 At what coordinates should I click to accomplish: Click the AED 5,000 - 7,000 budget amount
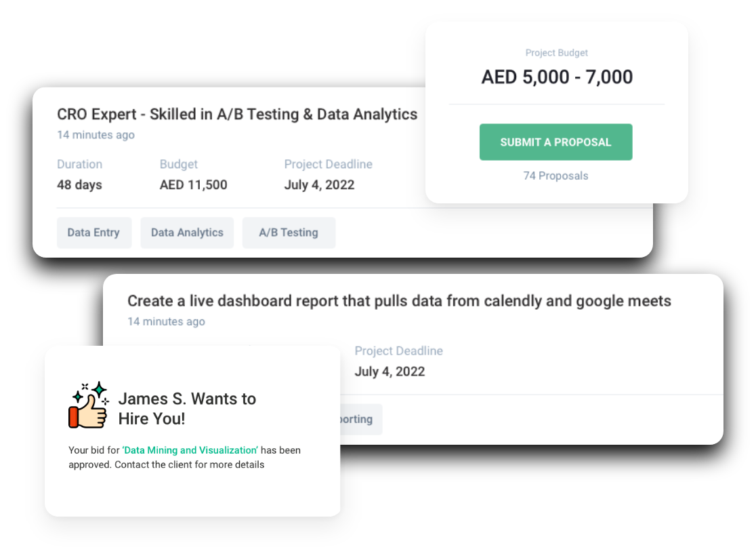[x=557, y=77]
